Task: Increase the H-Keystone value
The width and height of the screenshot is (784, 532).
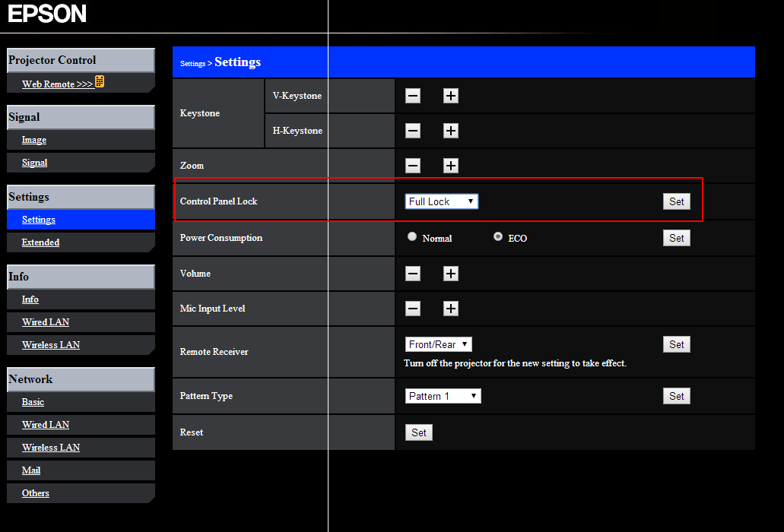Action: pyautogui.click(x=450, y=131)
